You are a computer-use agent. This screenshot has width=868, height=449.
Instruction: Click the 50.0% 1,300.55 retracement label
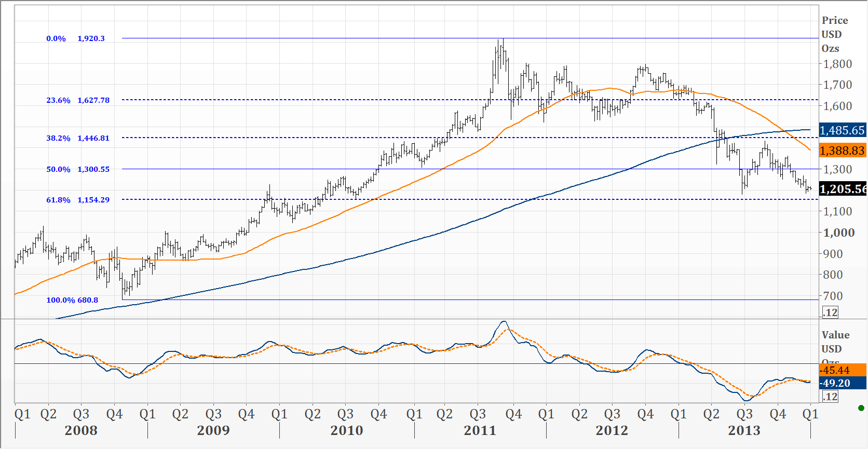[x=78, y=169]
